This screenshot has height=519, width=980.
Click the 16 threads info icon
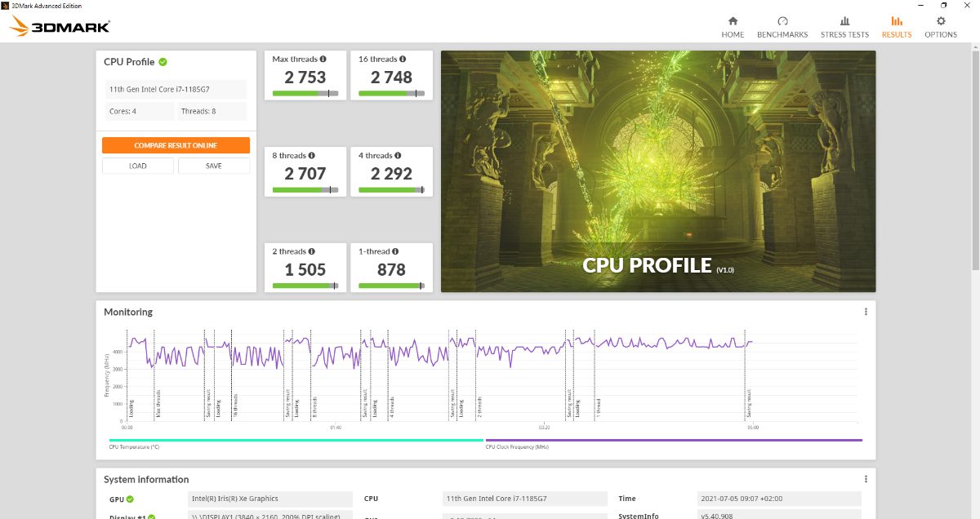[x=403, y=60]
